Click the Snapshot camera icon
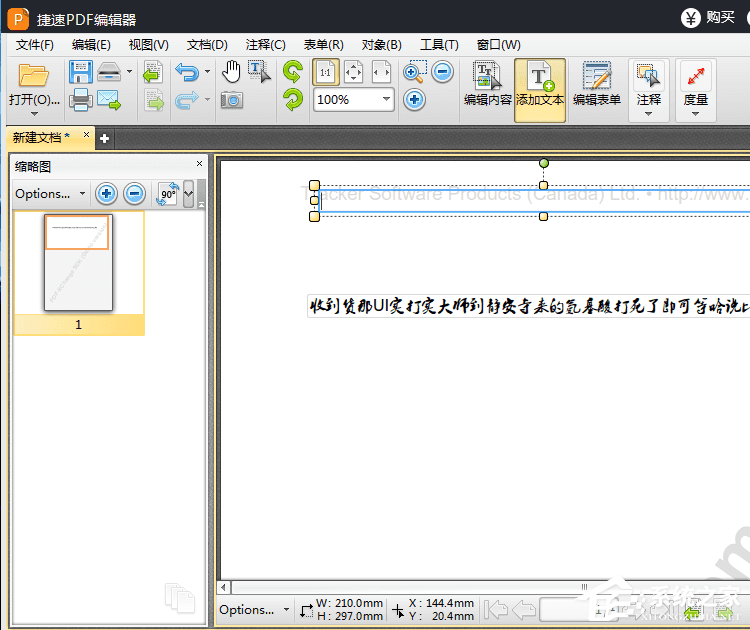 231,100
